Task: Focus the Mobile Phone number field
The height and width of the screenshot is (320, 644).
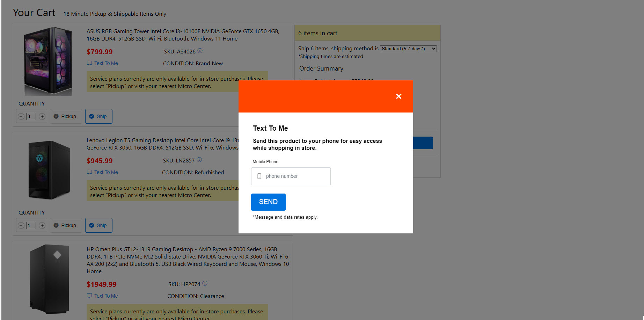Action: (295, 176)
